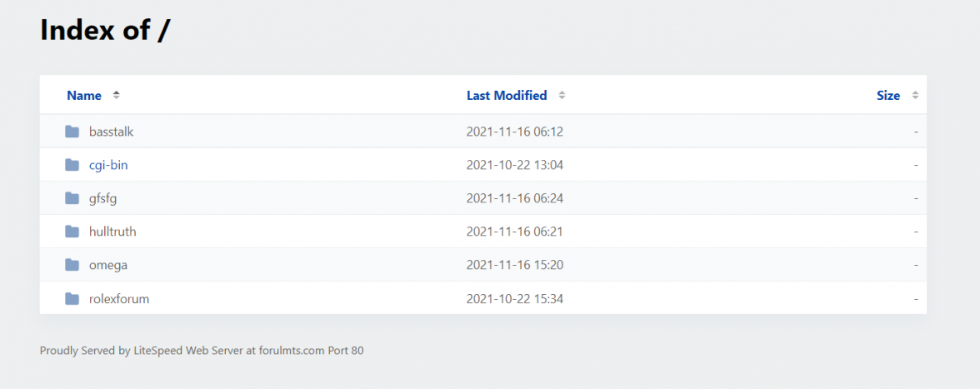The height and width of the screenshot is (389, 980).
Task: Open the rolexforum directory link
Action: (x=119, y=298)
